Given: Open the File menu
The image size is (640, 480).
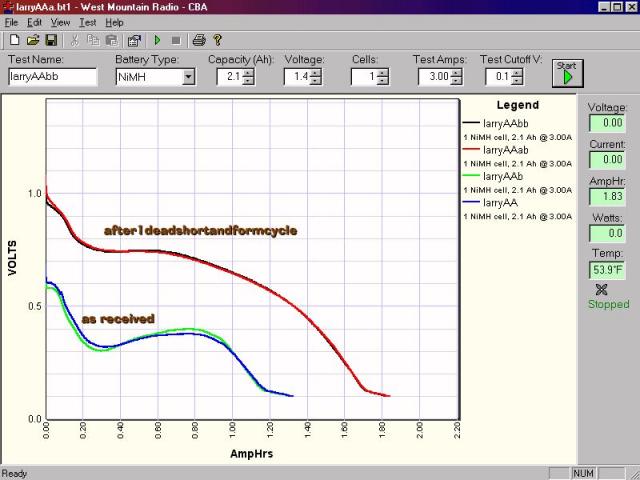Looking at the screenshot, I should coord(12,22).
